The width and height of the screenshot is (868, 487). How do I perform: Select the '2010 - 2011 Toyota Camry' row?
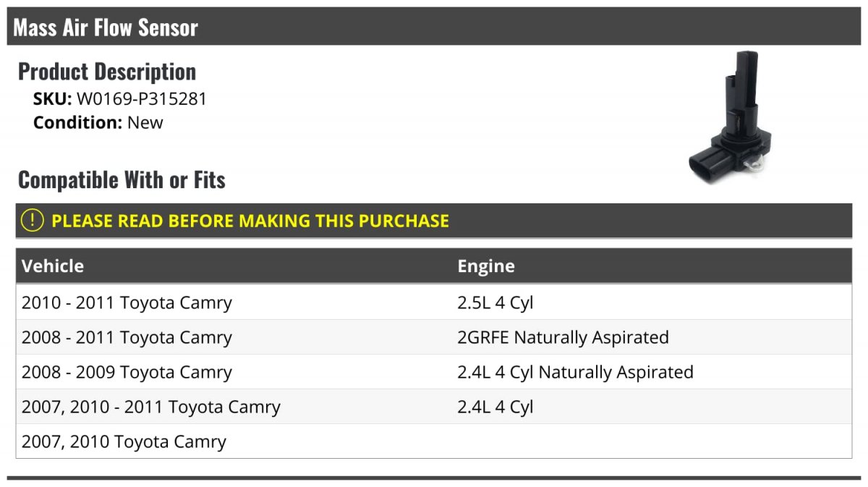pos(127,302)
